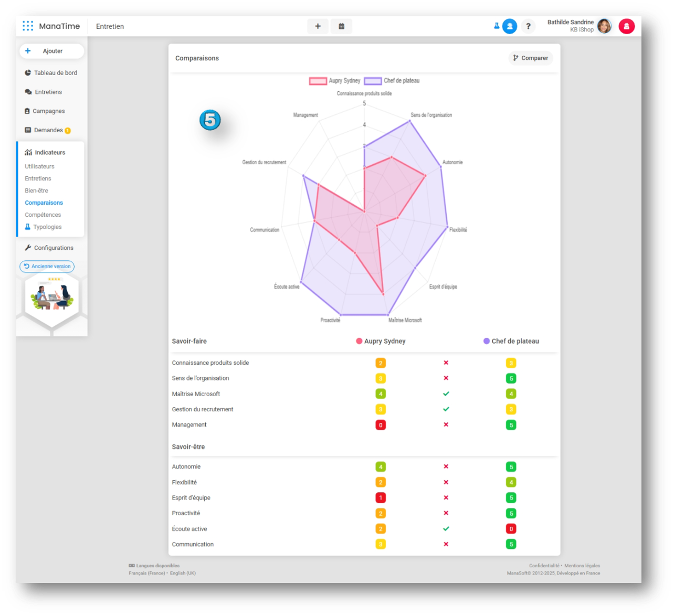This screenshot has width=674, height=616.
Task: Open the Confidentialité footer link
Action: (x=544, y=566)
